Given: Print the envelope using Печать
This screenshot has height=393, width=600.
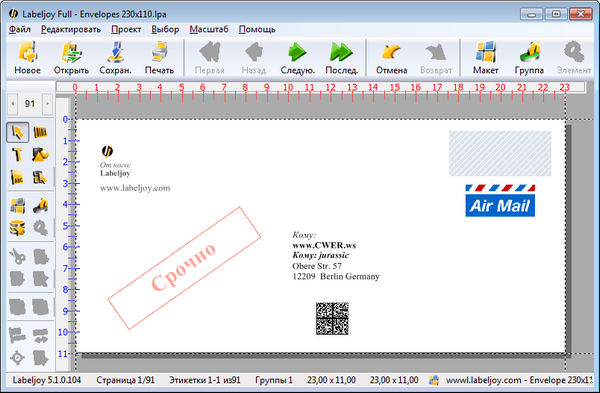Looking at the screenshot, I should pos(159,58).
